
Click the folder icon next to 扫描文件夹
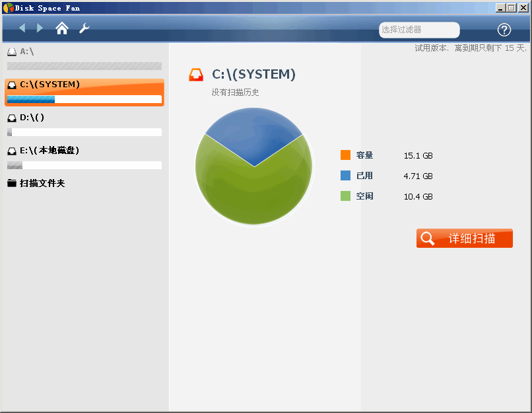(x=11, y=183)
